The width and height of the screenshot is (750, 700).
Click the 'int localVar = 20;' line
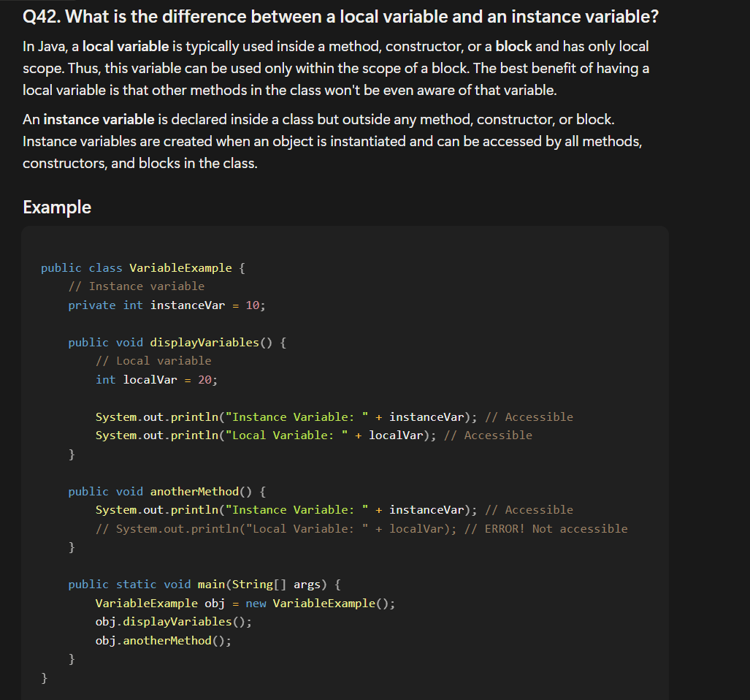coord(156,380)
